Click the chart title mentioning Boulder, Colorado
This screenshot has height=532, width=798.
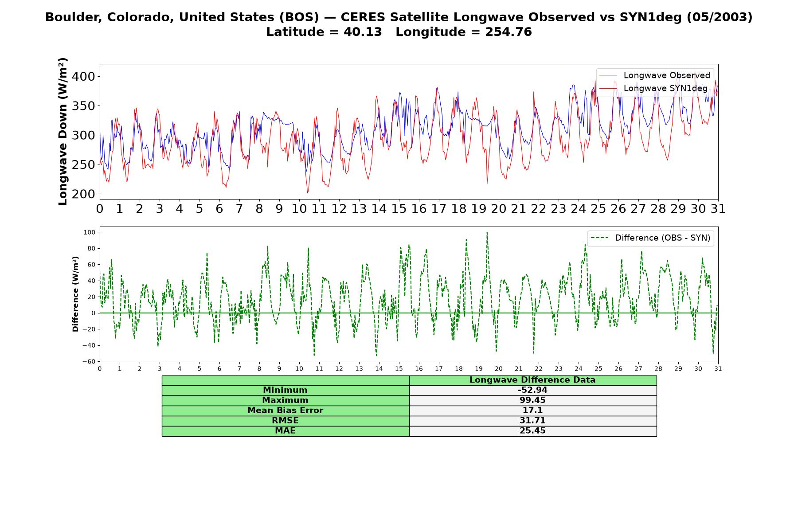tap(399, 17)
